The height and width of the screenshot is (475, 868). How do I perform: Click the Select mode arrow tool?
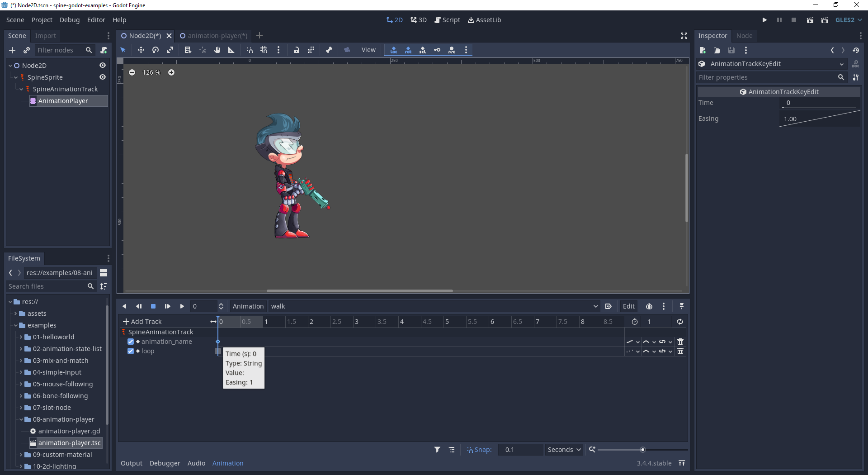pos(123,50)
